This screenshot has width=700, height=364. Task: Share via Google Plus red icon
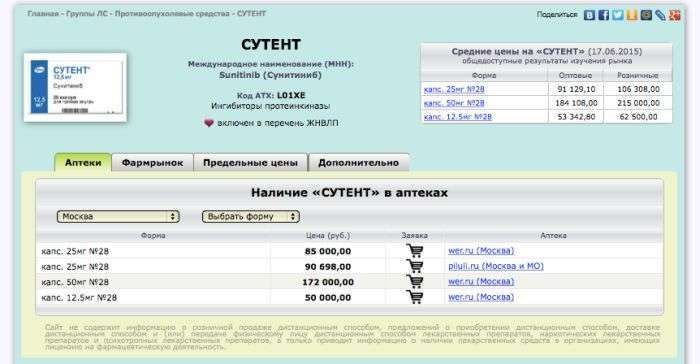[x=675, y=15]
